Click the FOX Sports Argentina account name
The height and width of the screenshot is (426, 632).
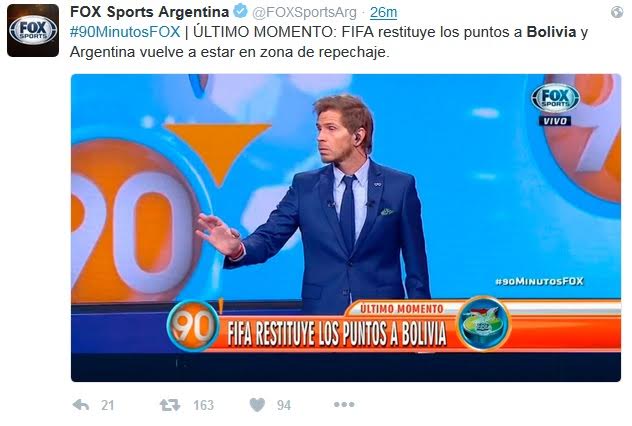tap(150, 12)
